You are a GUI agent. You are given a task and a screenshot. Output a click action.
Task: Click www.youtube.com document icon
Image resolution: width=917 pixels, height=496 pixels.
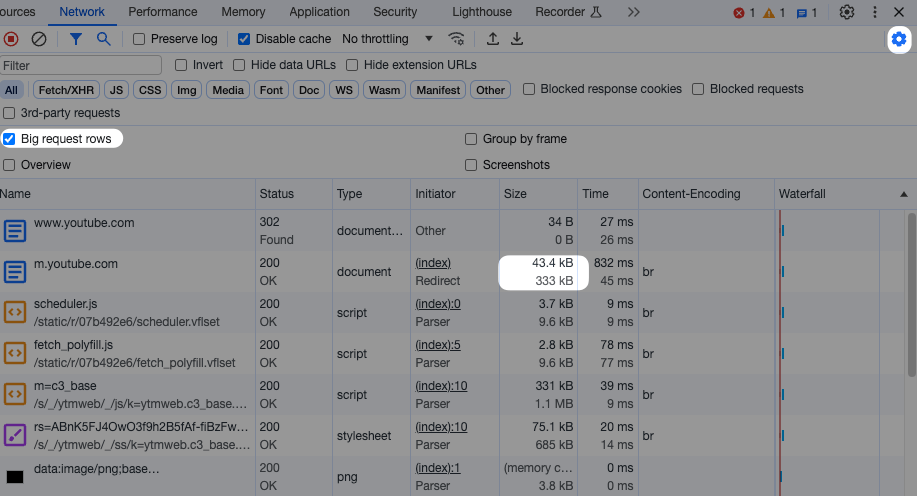[15, 231]
